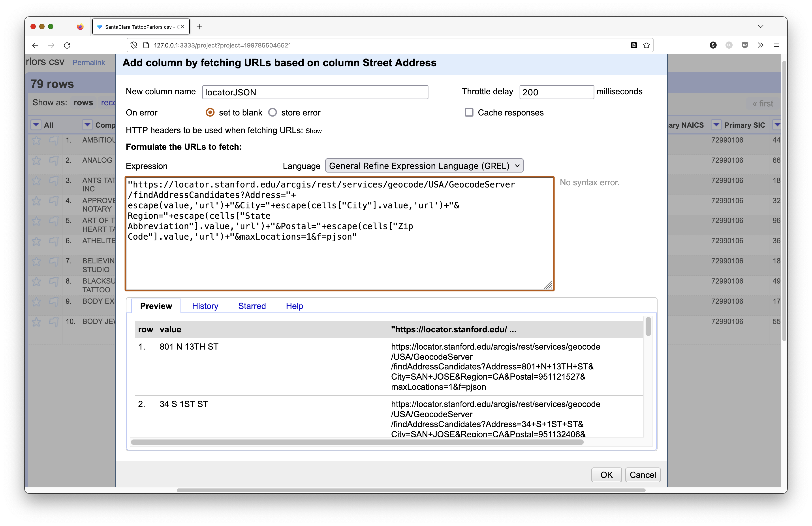
Task: Open the Firefox hamburger menu
Action: click(x=776, y=45)
